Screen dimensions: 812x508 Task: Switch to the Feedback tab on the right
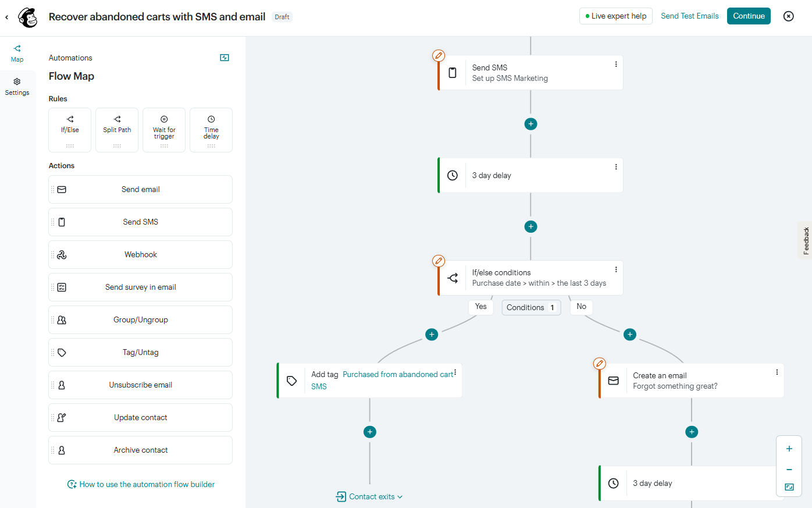(805, 240)
